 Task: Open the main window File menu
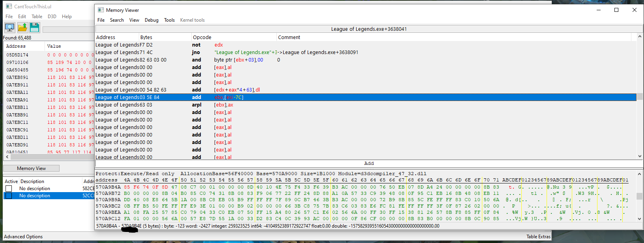pyautogui.click(x=9, y=17)
